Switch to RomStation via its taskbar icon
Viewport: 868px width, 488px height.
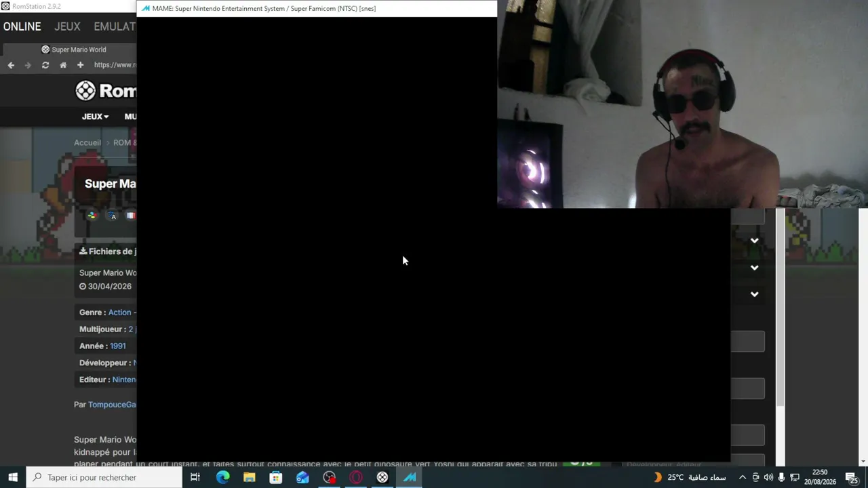coord(382,477)
